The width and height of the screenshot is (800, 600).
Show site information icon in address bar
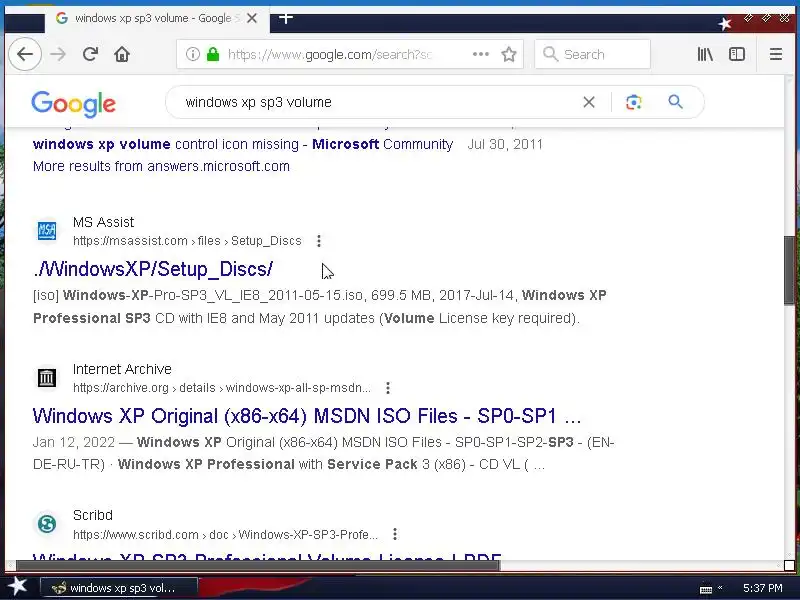[192, 54]
